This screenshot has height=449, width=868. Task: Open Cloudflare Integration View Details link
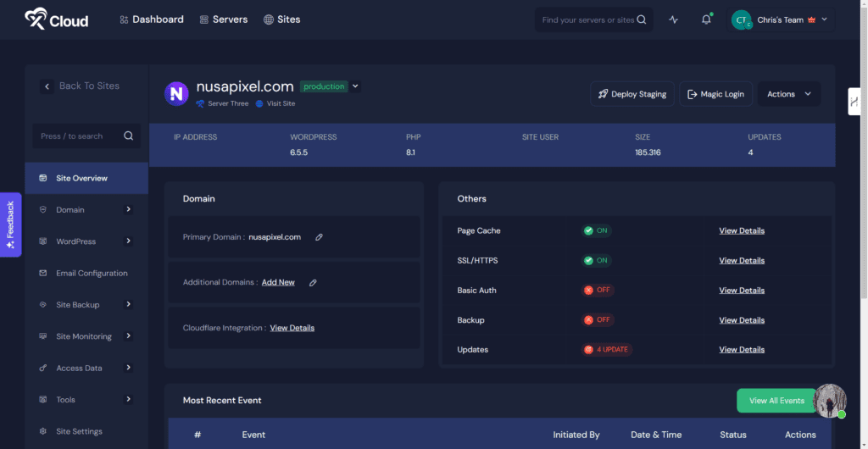click(292, 328)
